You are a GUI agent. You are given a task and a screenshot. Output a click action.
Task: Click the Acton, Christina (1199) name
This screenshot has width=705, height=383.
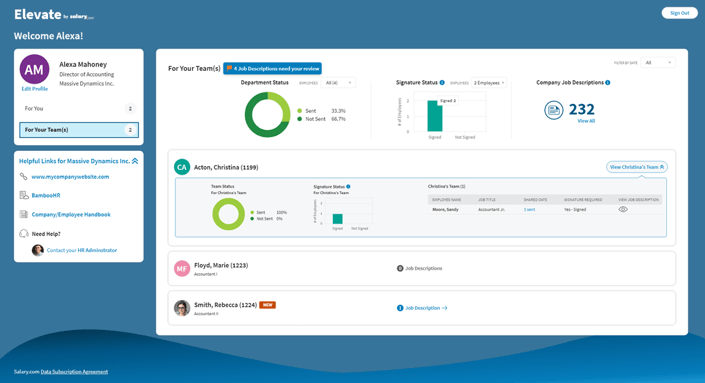pyautogui.click(x=226, y=167)
